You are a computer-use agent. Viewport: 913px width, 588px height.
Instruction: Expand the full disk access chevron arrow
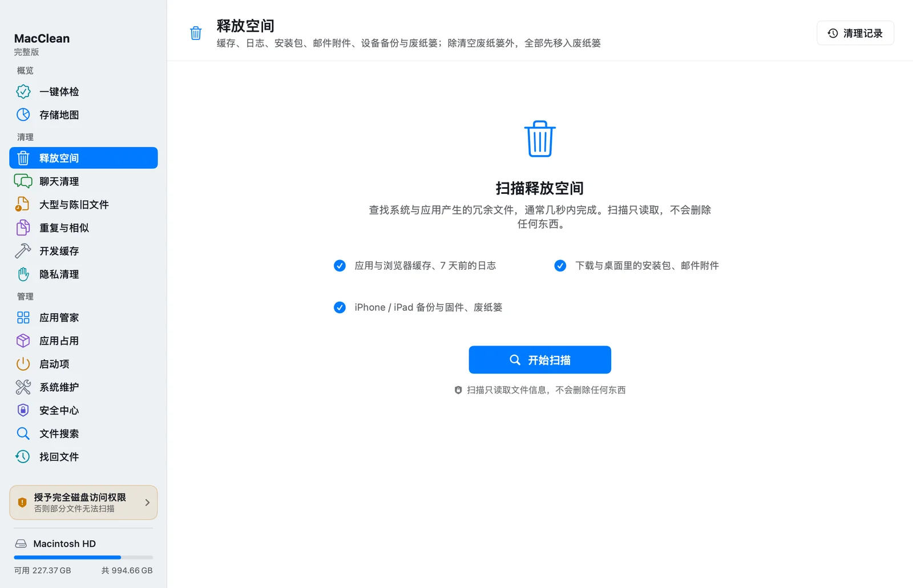pyautogui.click(x=147, y=502)
